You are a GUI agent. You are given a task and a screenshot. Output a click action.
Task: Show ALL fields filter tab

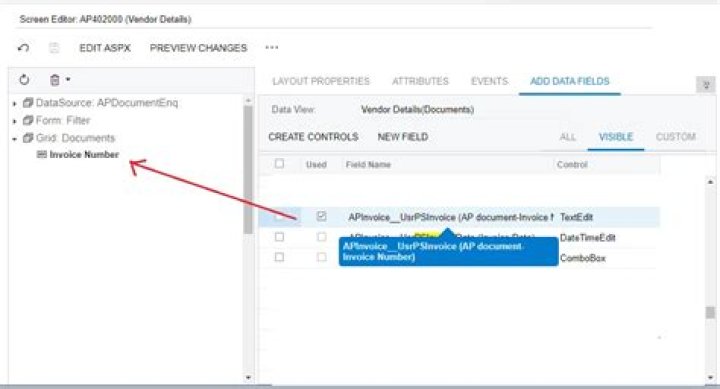coord(568,137)
